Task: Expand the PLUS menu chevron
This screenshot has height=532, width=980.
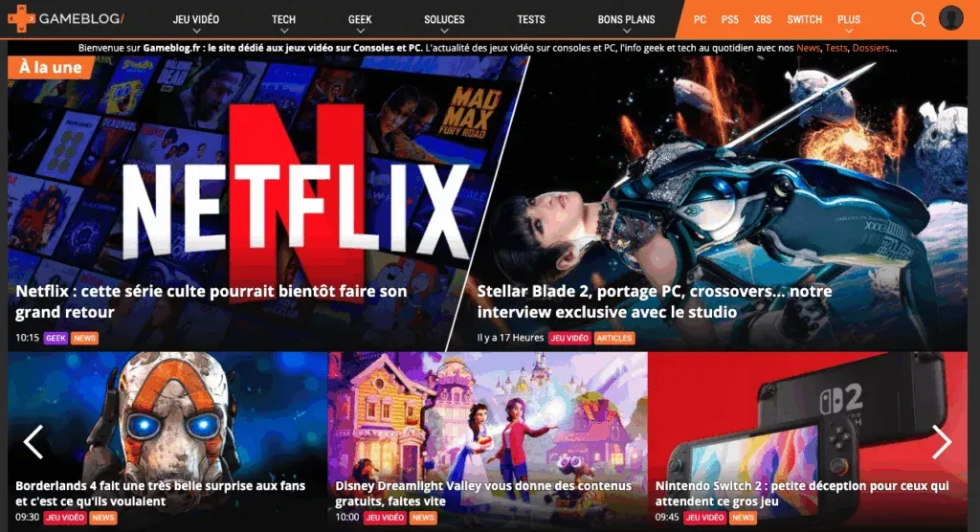Action: [x=849, y=31]
